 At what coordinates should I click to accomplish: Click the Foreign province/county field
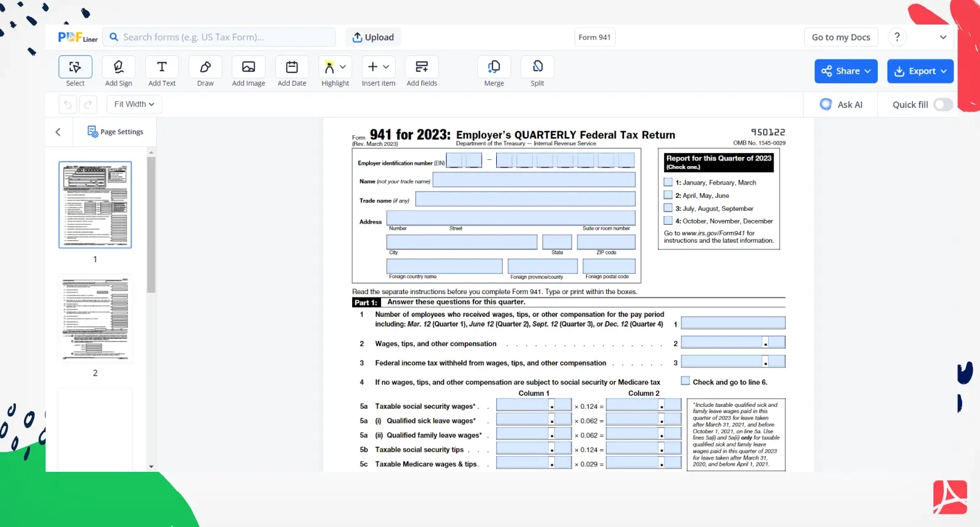pyautogui.click(x=543, y=266)
